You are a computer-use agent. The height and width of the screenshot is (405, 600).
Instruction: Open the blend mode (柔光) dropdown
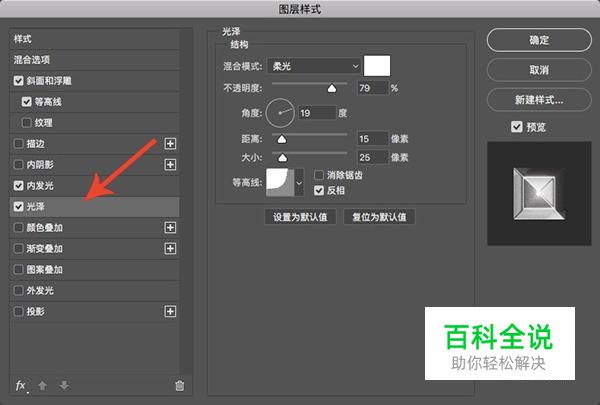[x=314, y=66]
